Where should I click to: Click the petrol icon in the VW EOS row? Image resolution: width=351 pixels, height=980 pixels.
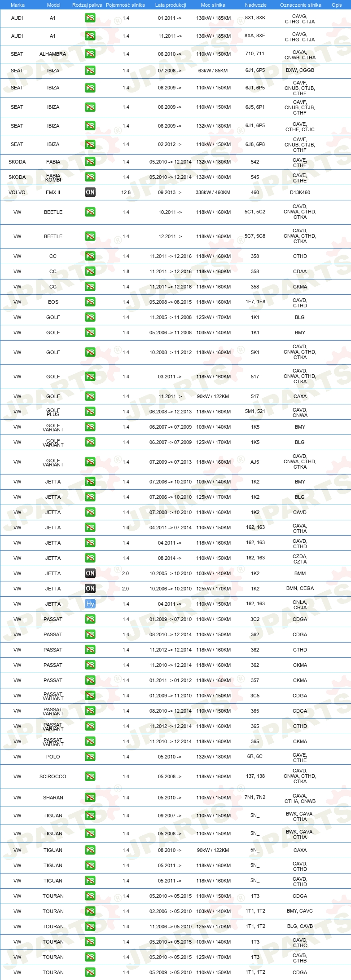pyautogui.click(x=90, y=302)
